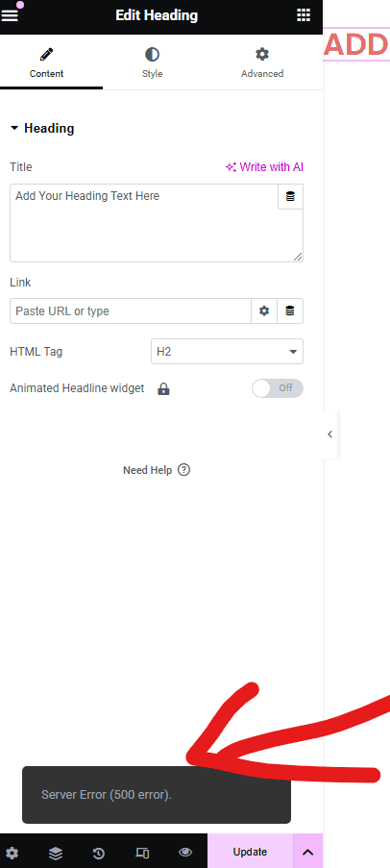Screen dimensions: 390x868
Task: Open the Navigator layers icon
Action: 56,852
